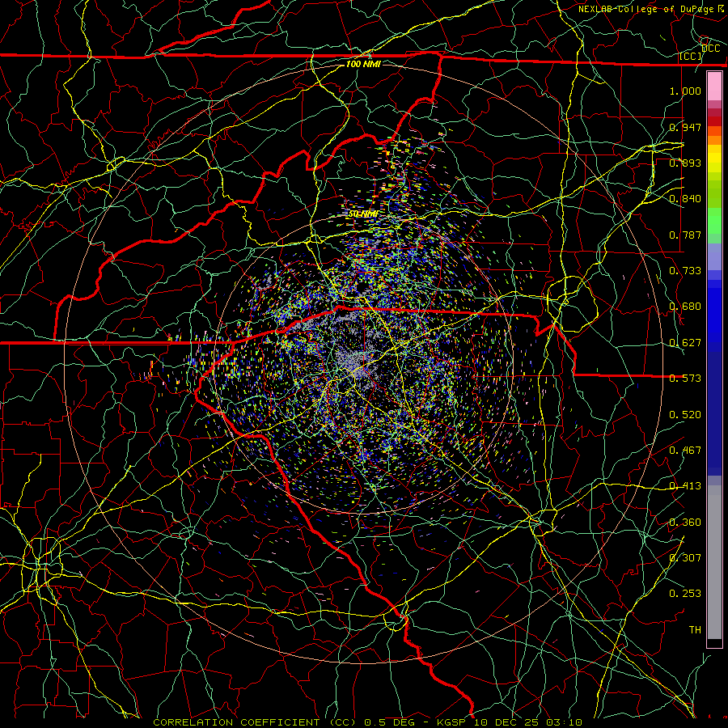Select the 0.733 scale value
Image resolution: width=728 pixels, height=728 pixels.
685,271
